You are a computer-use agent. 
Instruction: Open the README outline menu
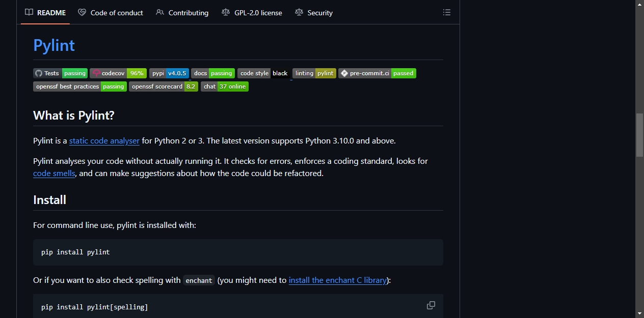coord(447,13)
